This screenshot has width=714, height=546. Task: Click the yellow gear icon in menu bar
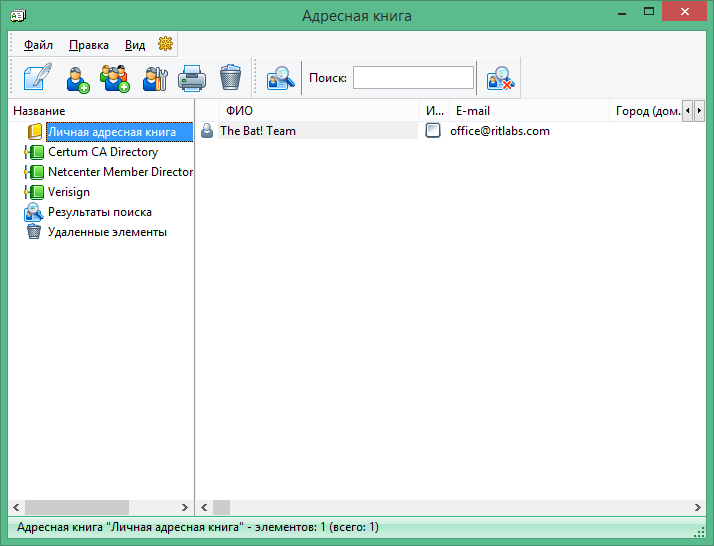(165, 44)
